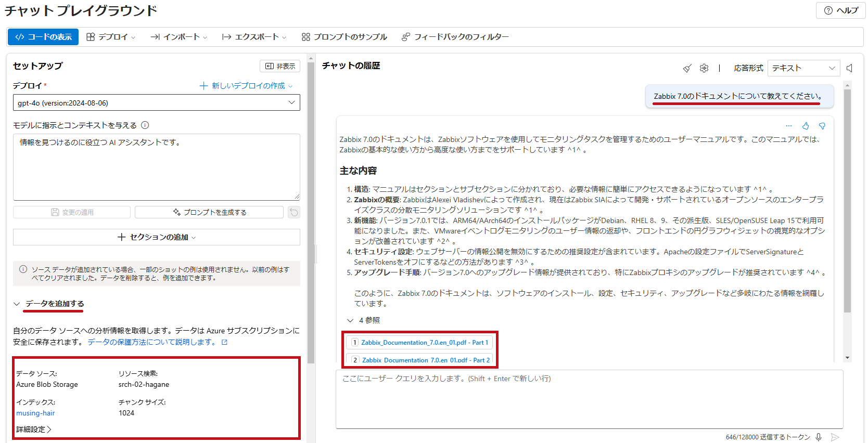
Task: Hide the setup panel with 非表示
Action: [280, 66]
